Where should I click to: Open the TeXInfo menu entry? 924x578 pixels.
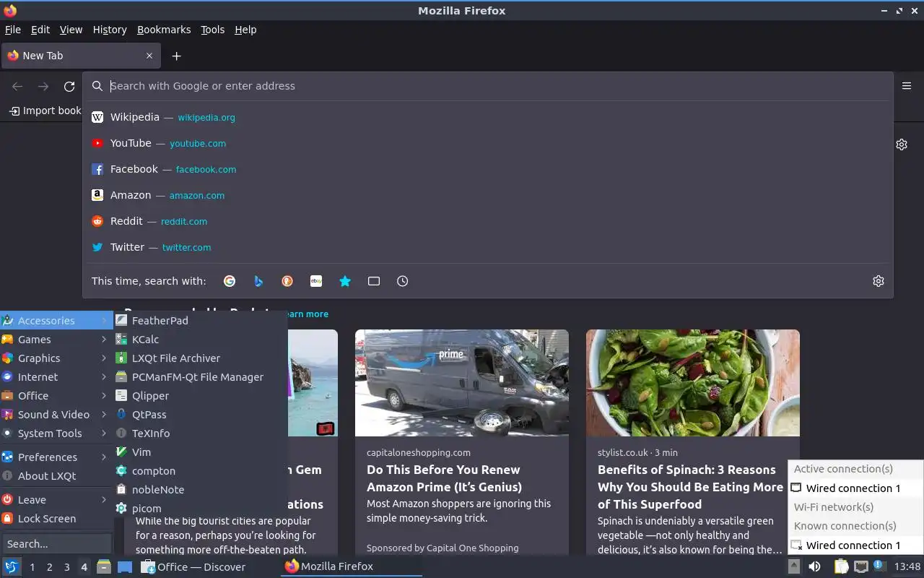tap(200, 433)
